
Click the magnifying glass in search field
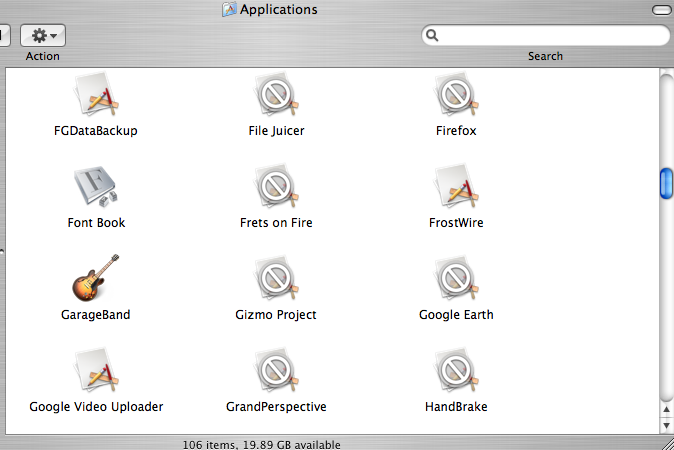432,35
